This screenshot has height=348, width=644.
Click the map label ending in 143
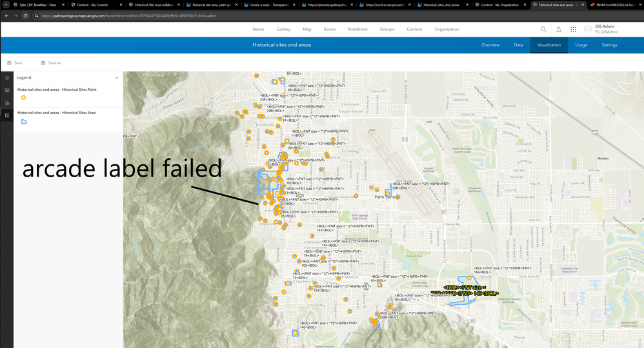click(x=345, y=227)
